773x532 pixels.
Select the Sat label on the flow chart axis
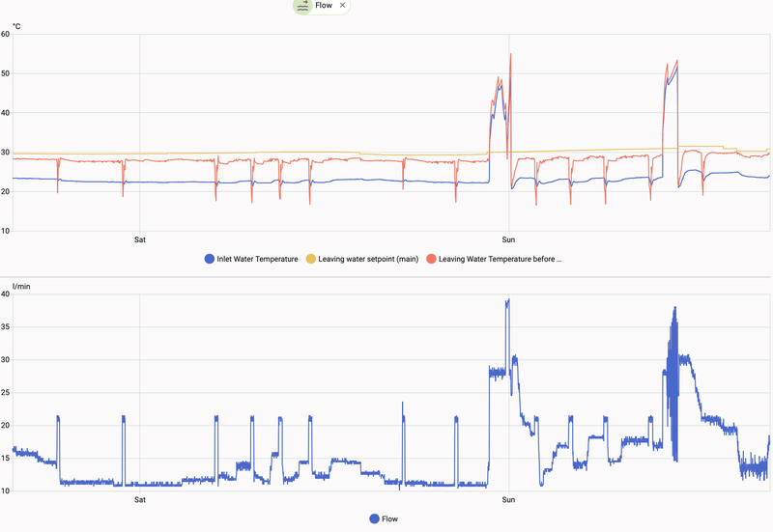(140, 499)
